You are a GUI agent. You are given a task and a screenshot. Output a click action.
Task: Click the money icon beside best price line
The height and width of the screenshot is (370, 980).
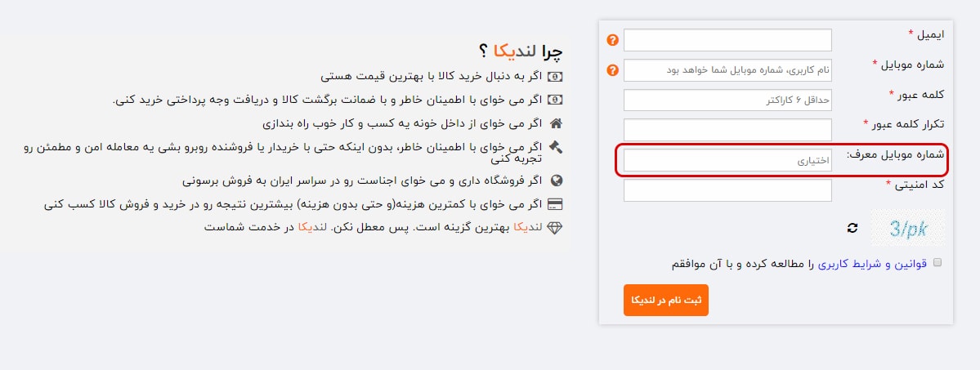[x=555, y=77]
